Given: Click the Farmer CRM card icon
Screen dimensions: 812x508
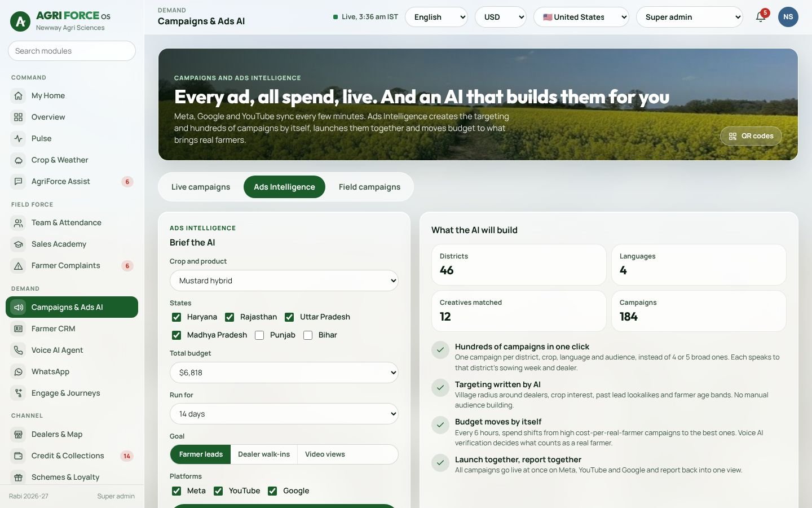Looking at the screenshot, I should tap(19, 329).
